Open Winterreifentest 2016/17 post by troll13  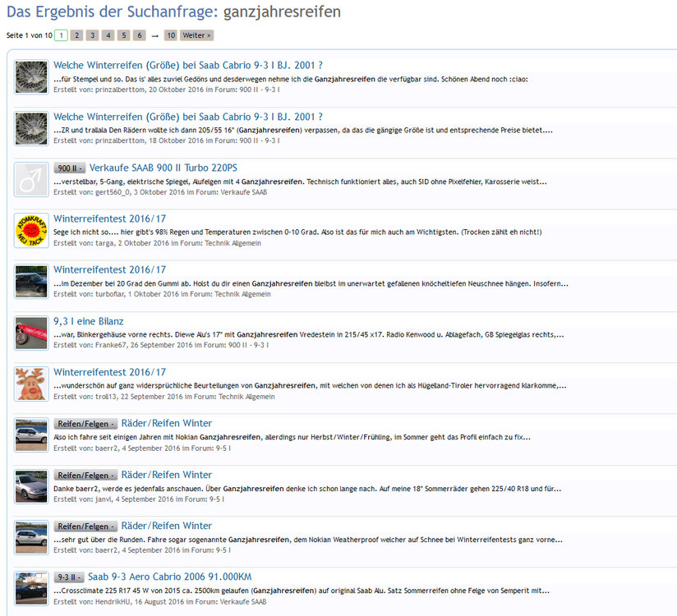[109, 372]
